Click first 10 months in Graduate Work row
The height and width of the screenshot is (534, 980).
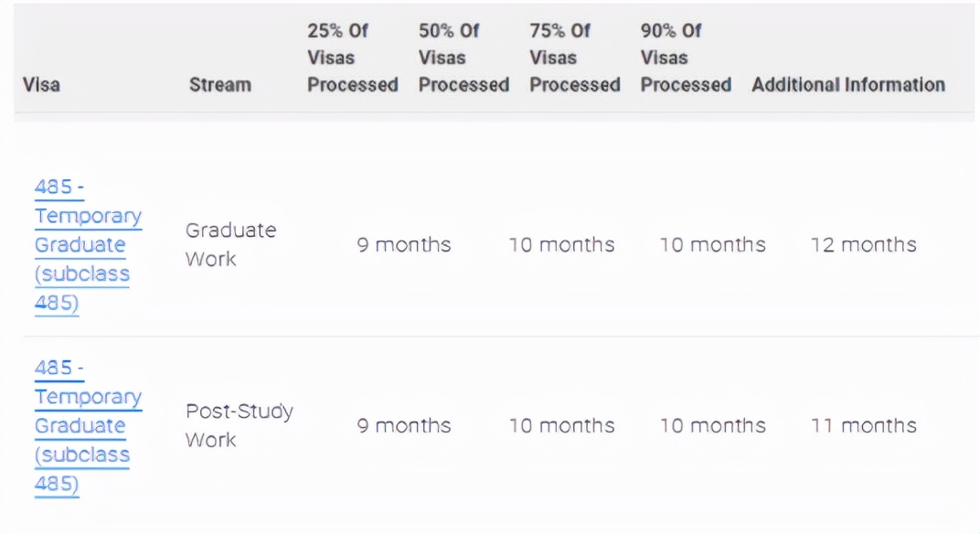pyautogui.click(x=561, y=244)
